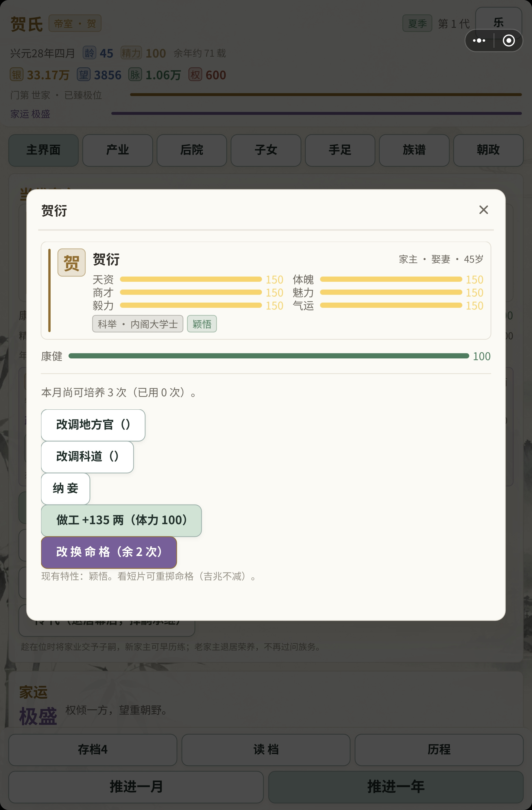Click 改调地方官 reassignment button

[x=93, y=425]
